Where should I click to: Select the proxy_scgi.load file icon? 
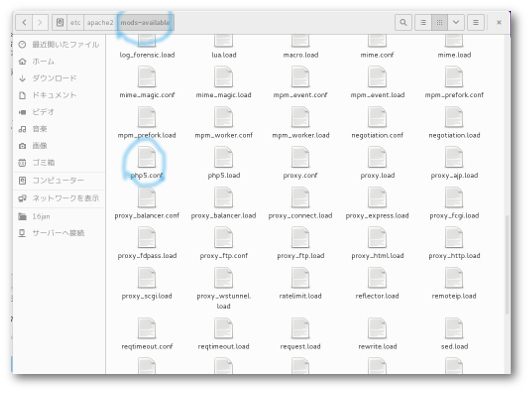tap(147, 278)
